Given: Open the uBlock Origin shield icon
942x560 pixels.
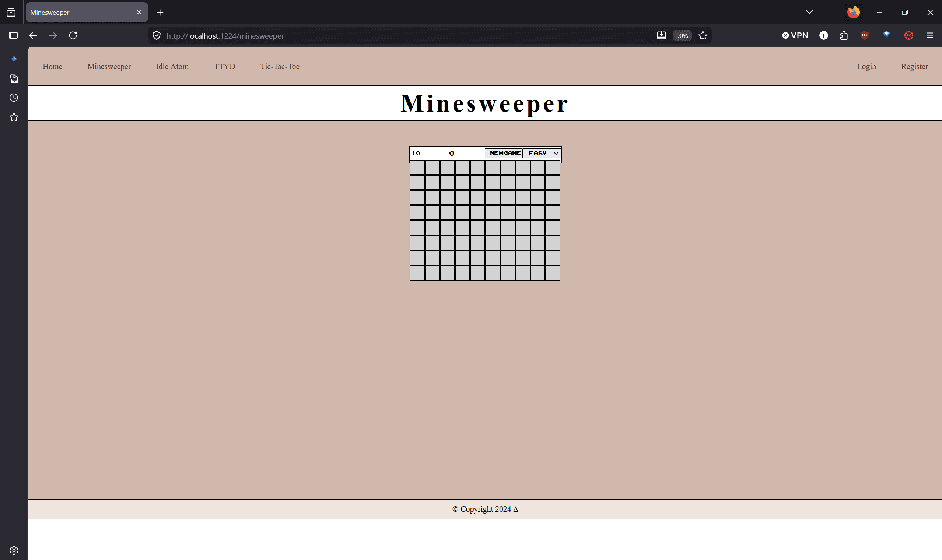Looking at the screenshot, I should (x=865, y=35).
